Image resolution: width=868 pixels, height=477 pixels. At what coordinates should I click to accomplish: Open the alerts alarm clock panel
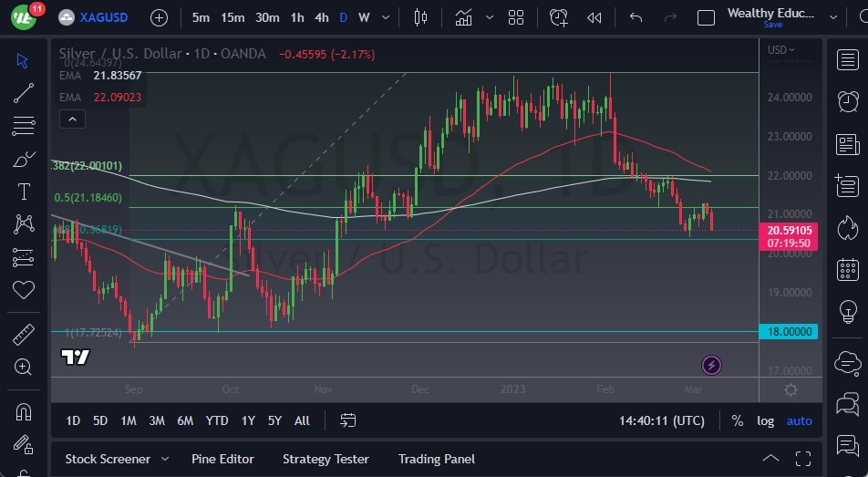[x=847, y=99]
